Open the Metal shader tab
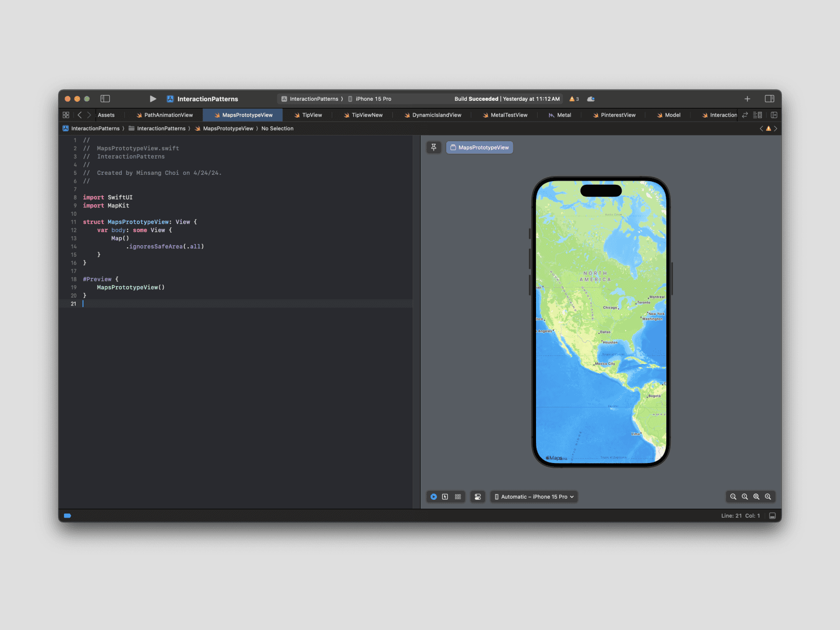This screenshot has height=630, width=840. click(x=560, y=115)
